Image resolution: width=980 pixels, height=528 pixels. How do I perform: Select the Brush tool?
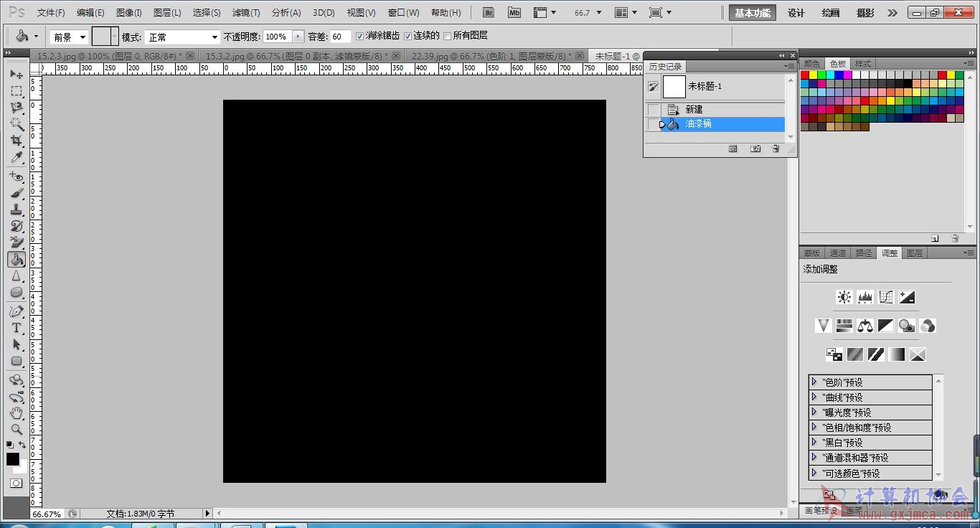17,193
